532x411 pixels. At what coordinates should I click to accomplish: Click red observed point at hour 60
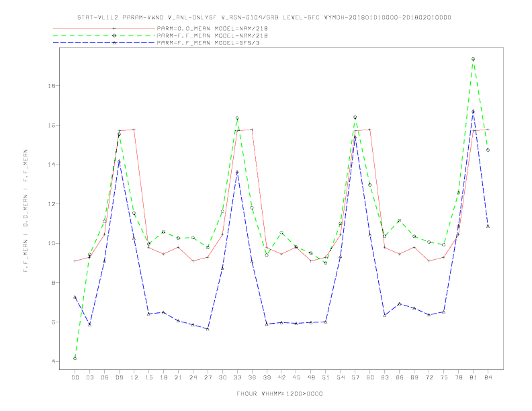pos(370,129)
